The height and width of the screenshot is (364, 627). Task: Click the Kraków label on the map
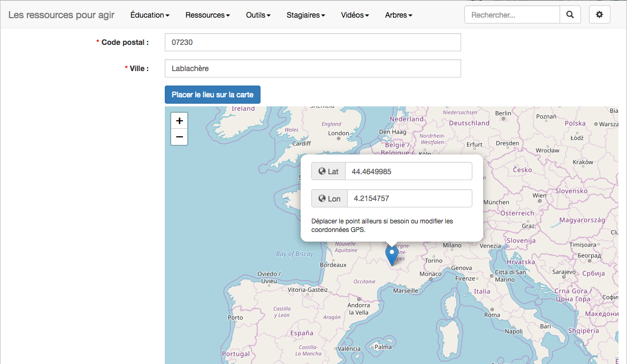point(583,162)
